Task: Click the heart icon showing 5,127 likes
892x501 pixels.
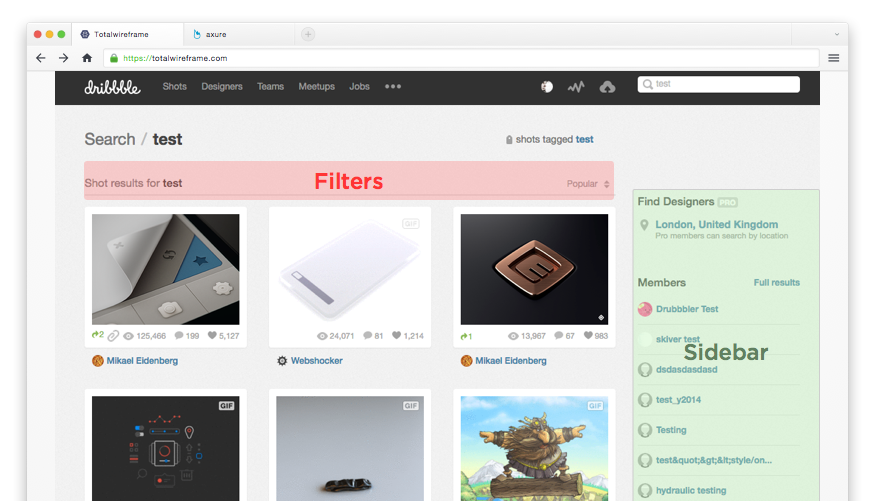Action: [212, 336]
